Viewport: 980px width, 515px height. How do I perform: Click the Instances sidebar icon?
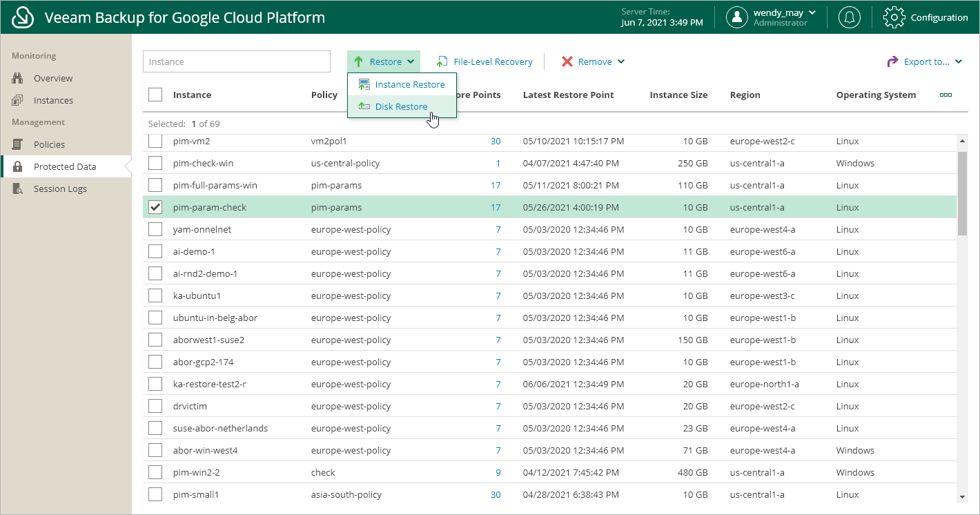click(18, 100)
